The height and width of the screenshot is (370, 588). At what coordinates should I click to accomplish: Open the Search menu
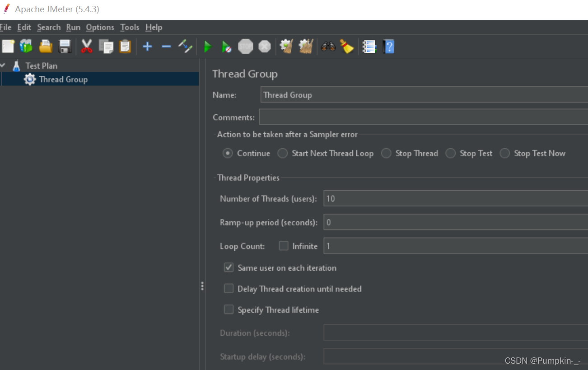[49, 27]
